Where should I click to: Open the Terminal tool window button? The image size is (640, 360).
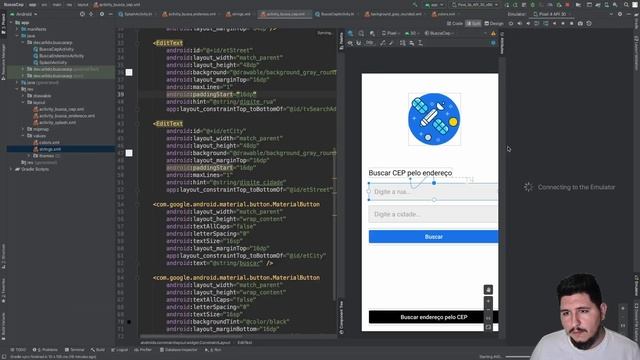pos(74,350)
